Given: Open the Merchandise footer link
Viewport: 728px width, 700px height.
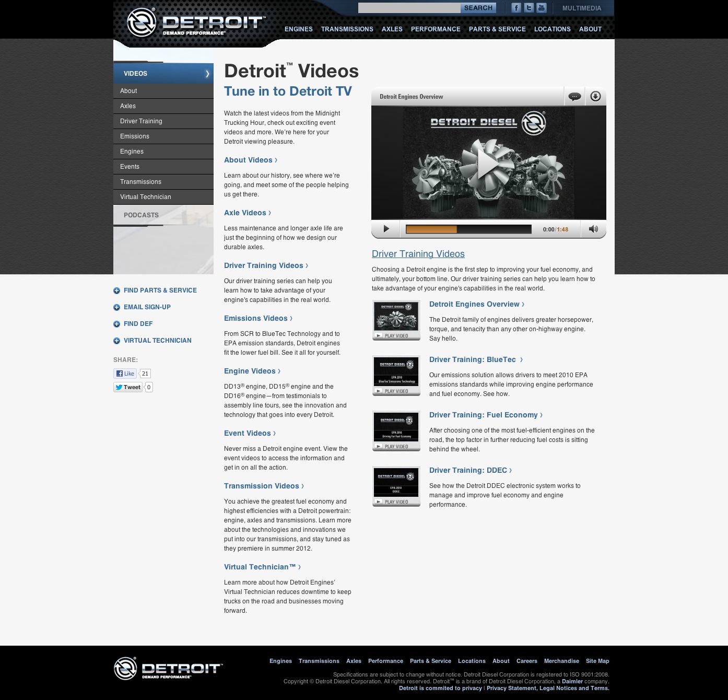Looking at the screenshot, I should tap(561, 661).
